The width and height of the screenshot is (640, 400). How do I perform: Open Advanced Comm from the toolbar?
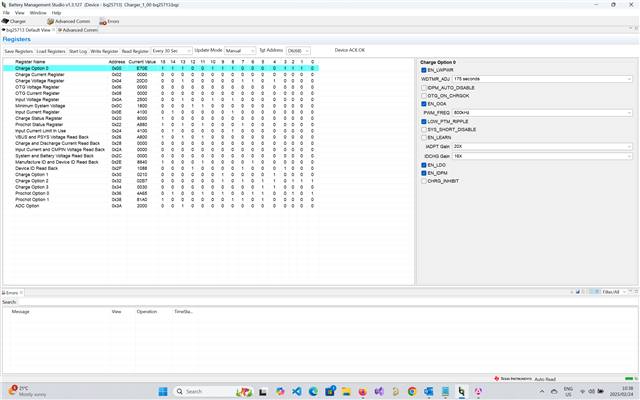click(x=68, y=21)
